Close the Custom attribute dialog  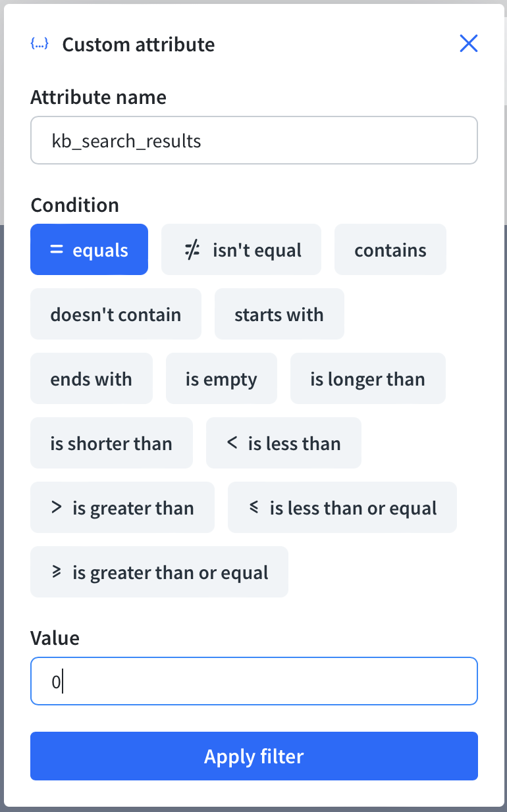pyautogui.click(x=468, y=43)
